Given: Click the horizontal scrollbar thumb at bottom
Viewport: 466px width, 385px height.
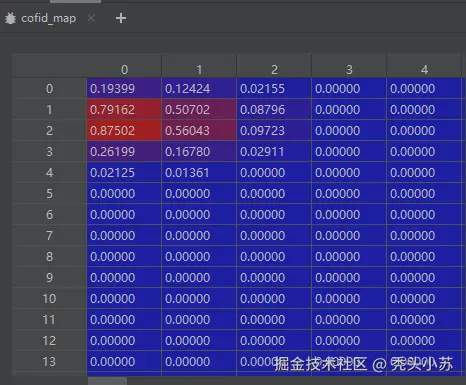Looking at the screenshot, I should 107,381.
